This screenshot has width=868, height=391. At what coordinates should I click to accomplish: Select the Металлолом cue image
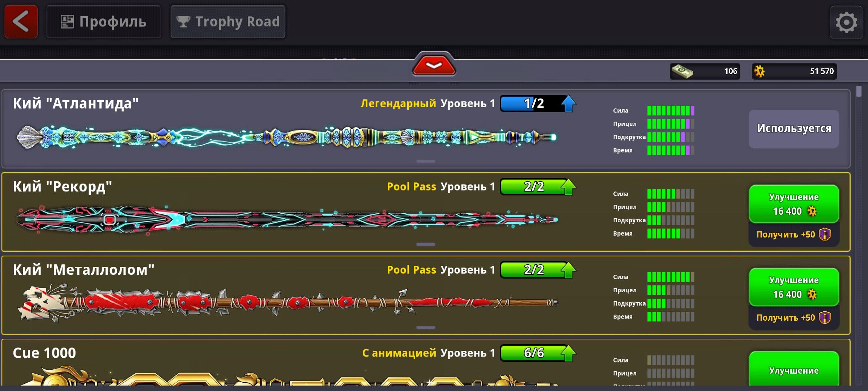pyautogui.click(x=288, y=302)
